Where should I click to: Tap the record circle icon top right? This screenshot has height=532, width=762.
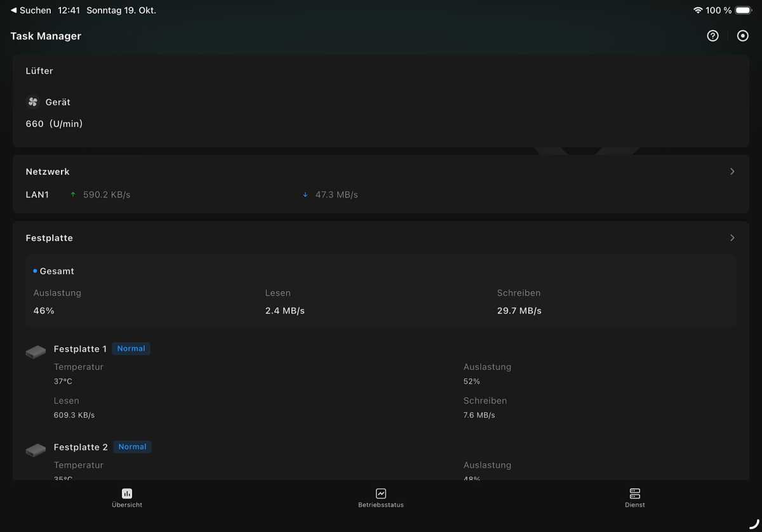(x=742, y=36)
